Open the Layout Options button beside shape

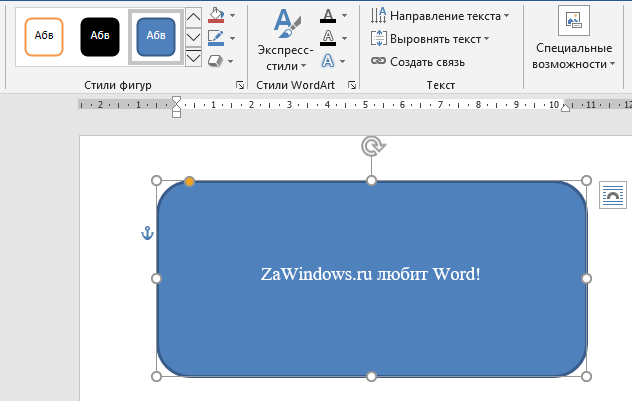[x=613, y=195]
